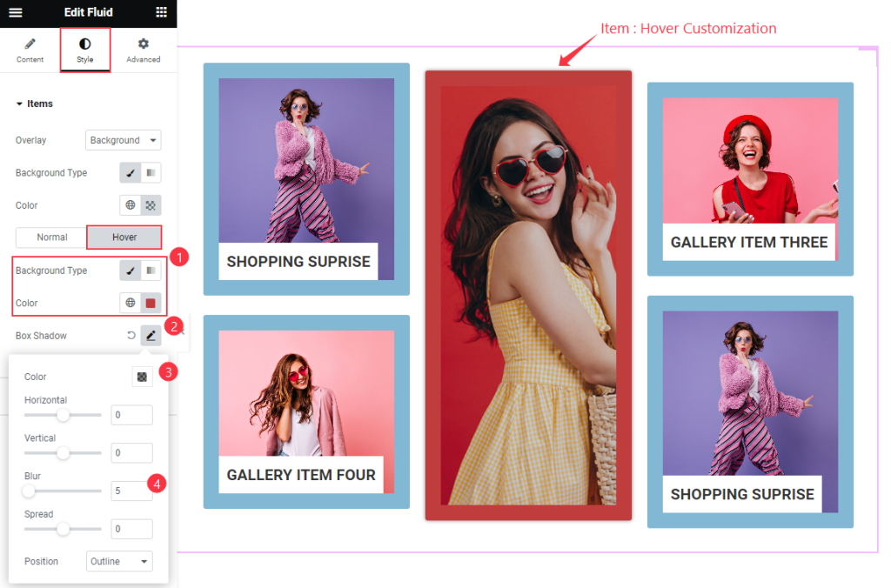891x588 pixels.
Task: Adjust the Horizontal shadow slider
Action: [63, 415]
